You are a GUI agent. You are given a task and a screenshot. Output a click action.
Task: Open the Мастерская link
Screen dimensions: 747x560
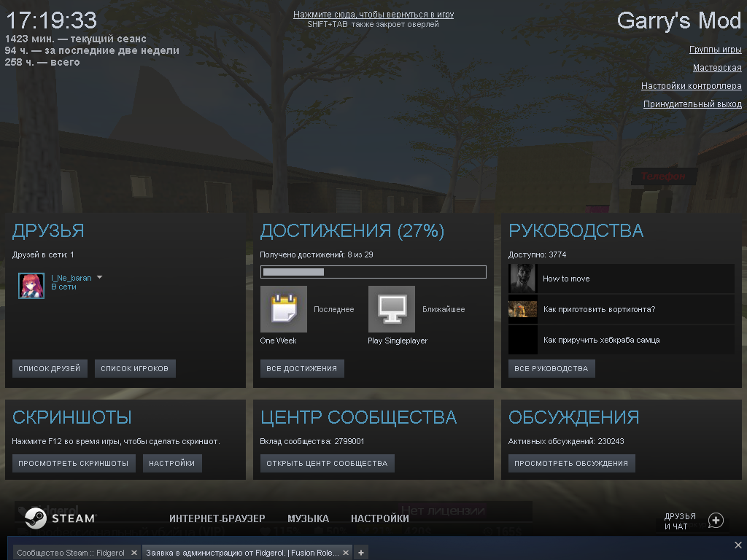717,68
